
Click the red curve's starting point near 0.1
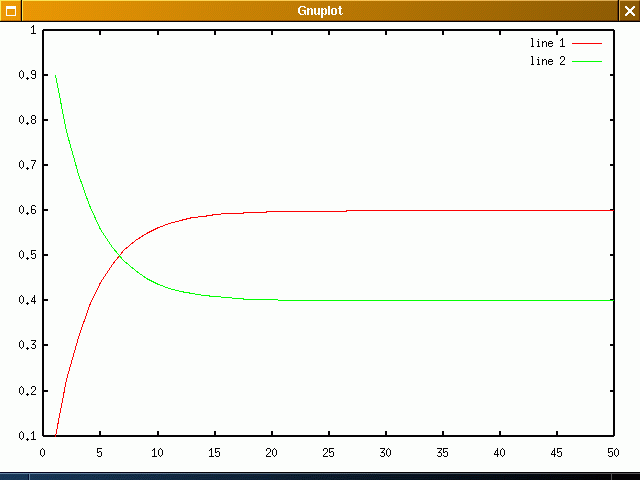click(x=56, y=434)
